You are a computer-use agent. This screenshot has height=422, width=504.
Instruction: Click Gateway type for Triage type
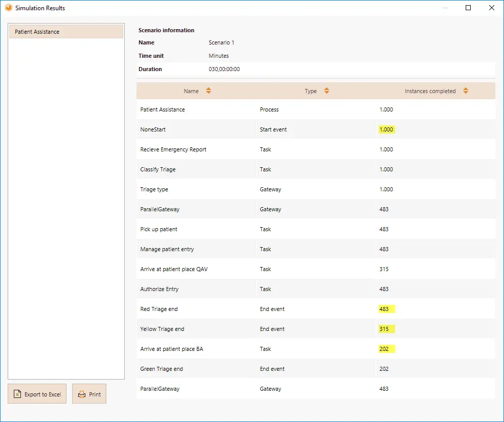pos(270,189)
